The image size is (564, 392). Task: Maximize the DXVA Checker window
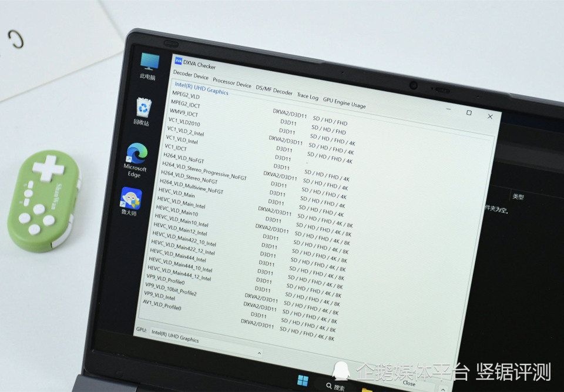(469, 113)
